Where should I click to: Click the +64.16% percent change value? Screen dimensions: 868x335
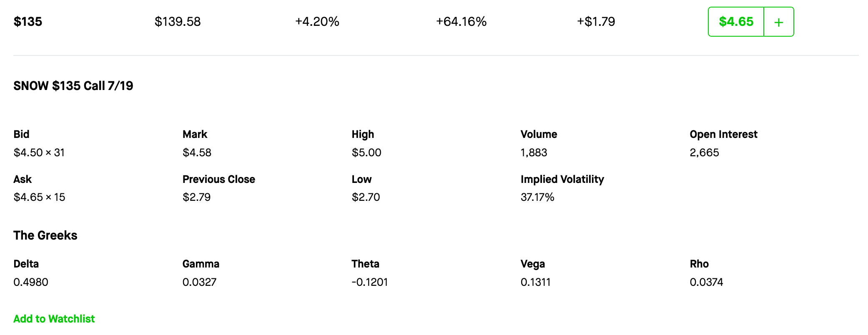(461, 22)
